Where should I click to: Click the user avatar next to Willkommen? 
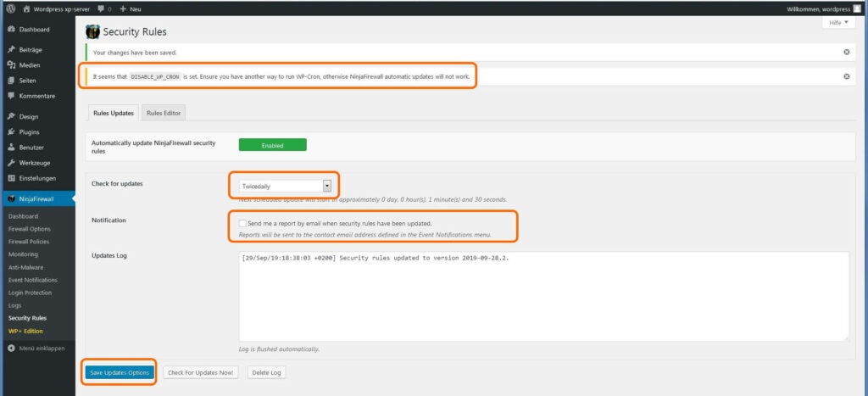[857, 8]
